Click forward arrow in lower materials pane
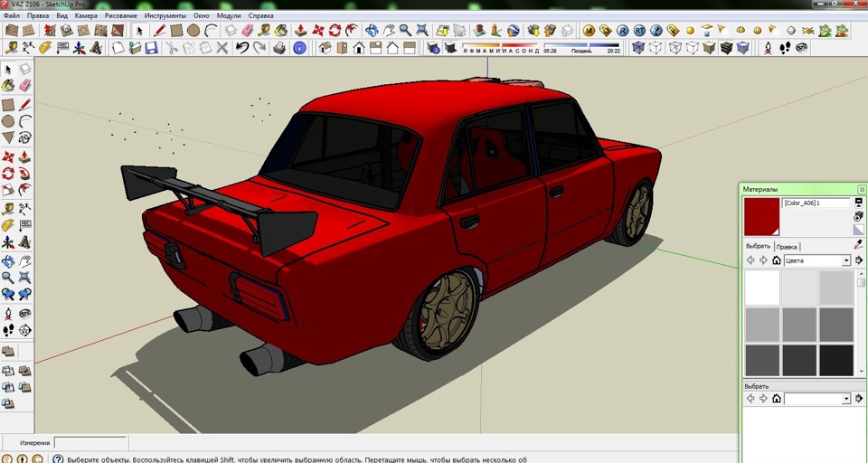The height and width of the screenshot is (463, 868). [x=763, y=398]
